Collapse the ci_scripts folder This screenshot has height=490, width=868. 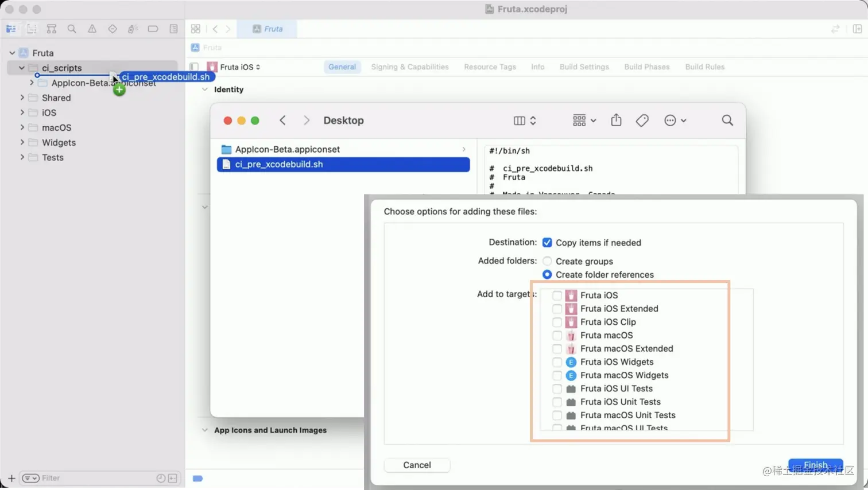pyautogui.click(x=22, y=68)
